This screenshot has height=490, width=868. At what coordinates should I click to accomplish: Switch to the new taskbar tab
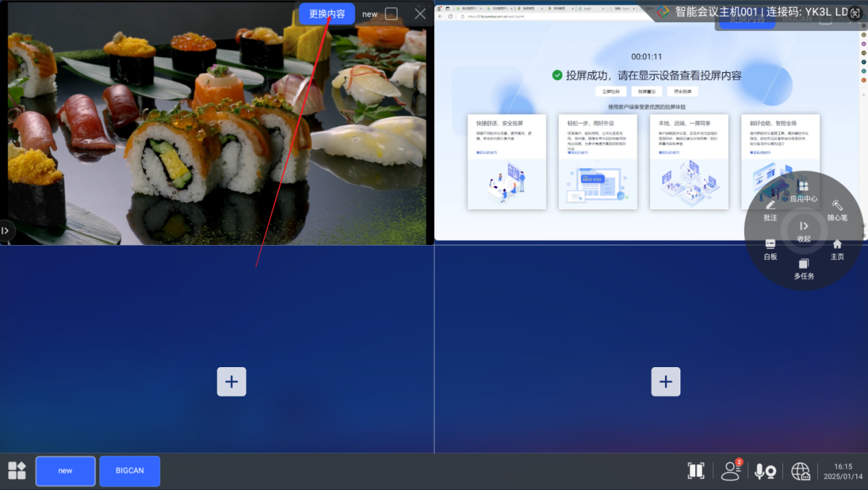pyautogui.click(x=65, y=471)
